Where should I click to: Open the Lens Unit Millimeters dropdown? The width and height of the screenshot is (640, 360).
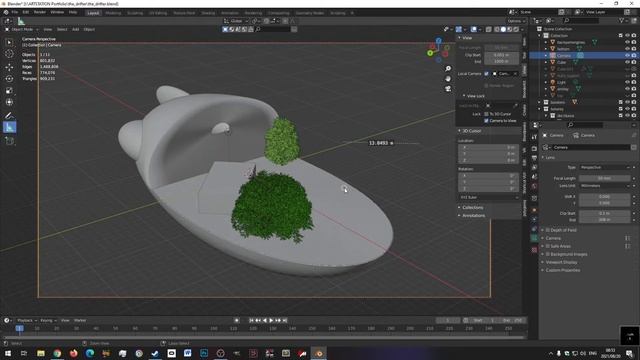(605, 186)
